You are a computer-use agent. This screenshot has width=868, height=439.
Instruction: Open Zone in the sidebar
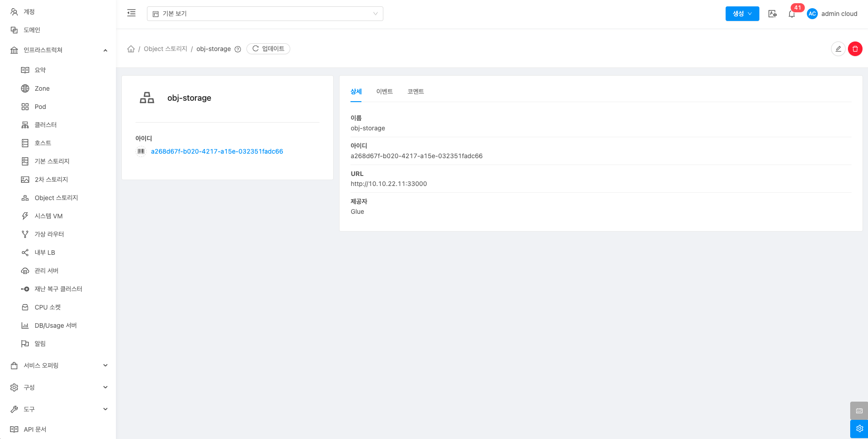[42, 88]
